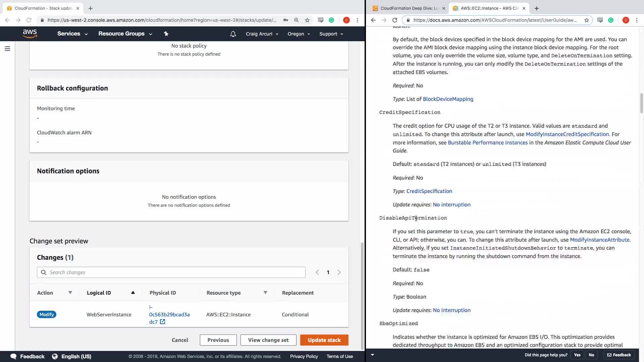This screenshot has height=362, width=644.
Task: Open the ModifyInstanceAttribute link
Action: (x=599, y=240)
